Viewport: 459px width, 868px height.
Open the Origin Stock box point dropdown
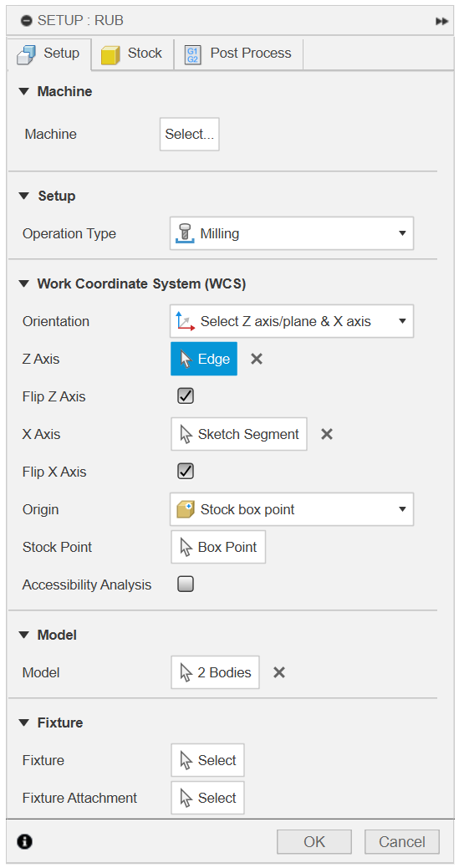pos(291,509)
